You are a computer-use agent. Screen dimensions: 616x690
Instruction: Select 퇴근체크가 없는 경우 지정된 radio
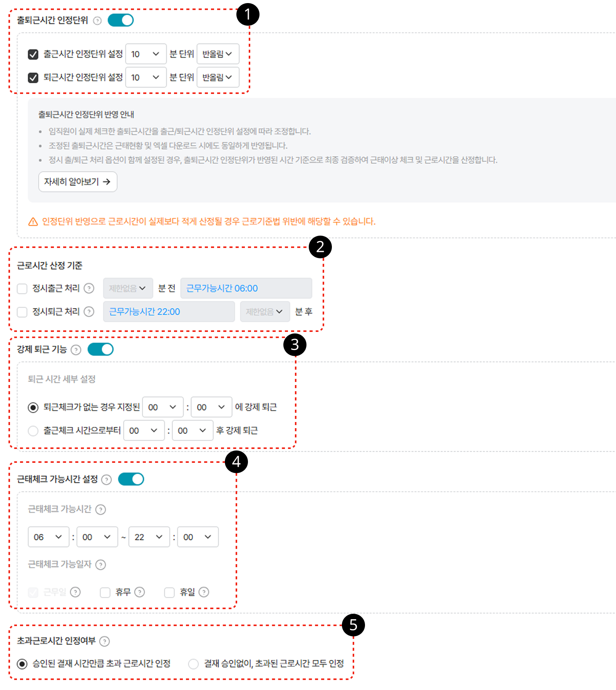33,407
